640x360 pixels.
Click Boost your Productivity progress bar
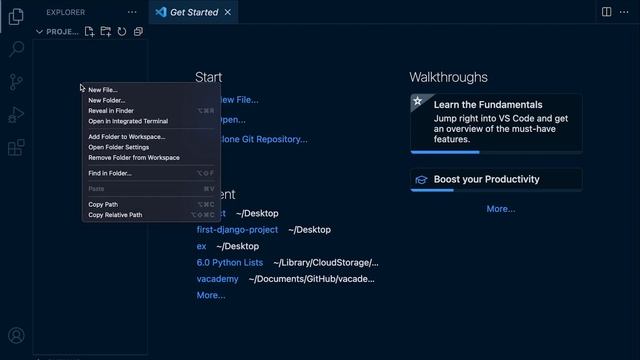[496, 190]
